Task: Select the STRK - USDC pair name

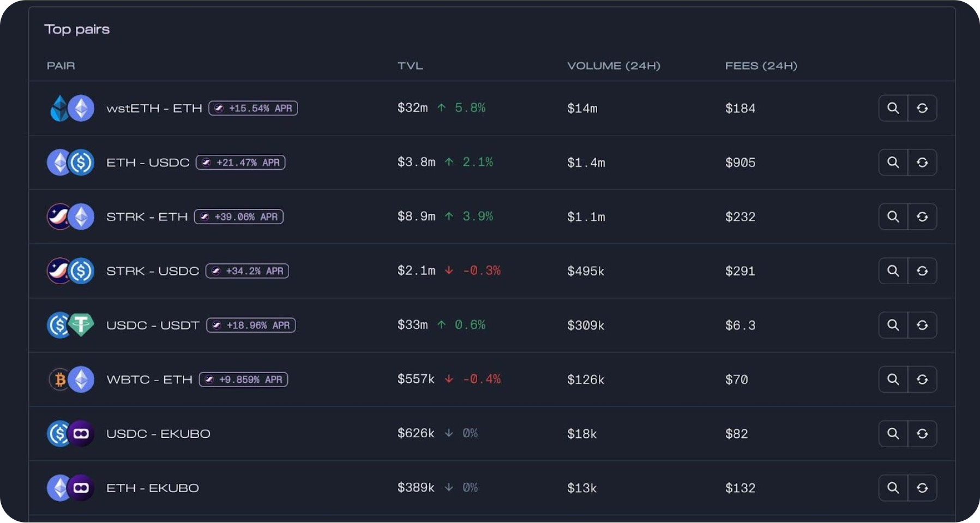Action: [x=153, y=270]
